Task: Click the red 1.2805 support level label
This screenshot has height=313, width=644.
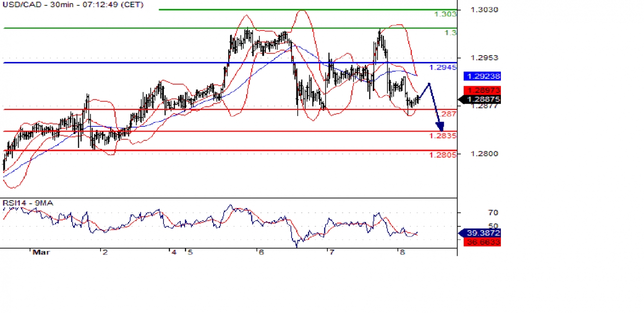Action: 442,155
